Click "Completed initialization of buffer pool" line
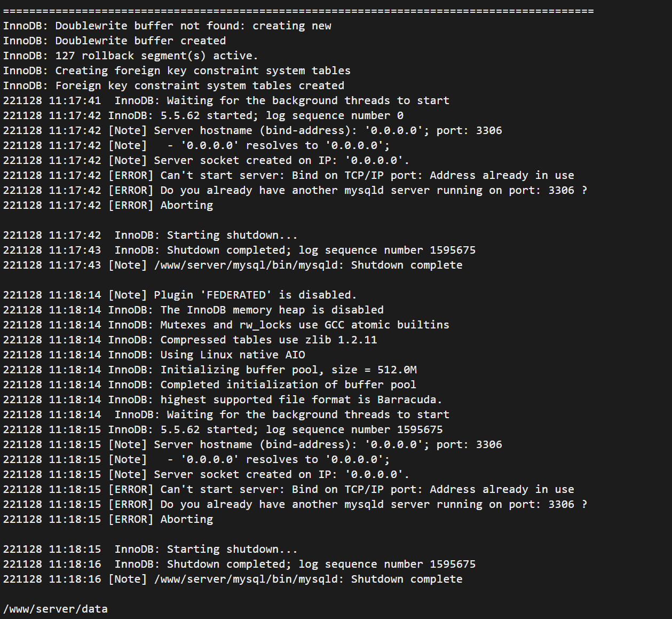672x619 pixels. (x=209, y=385)
